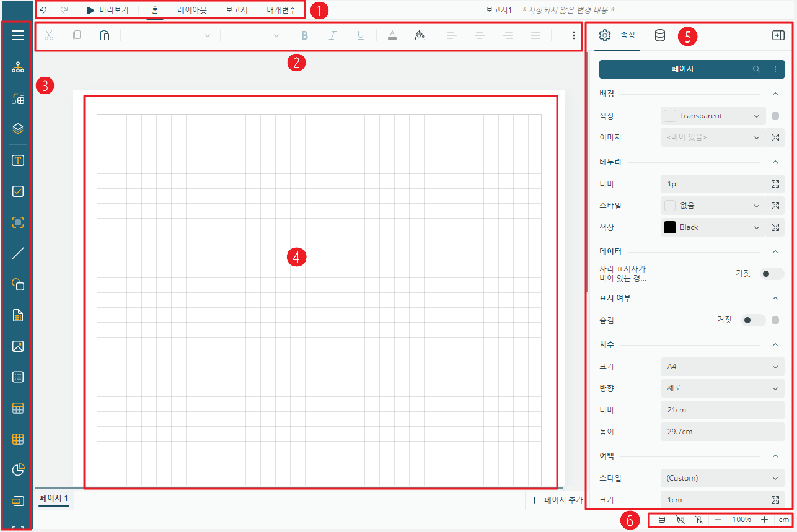Open expression editor for 여백 크기
Screen dimensions: 797x532
click(775, 500)
